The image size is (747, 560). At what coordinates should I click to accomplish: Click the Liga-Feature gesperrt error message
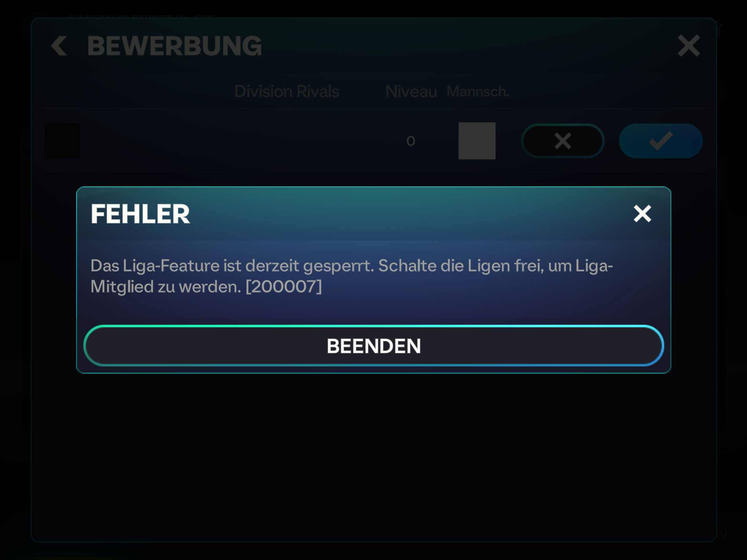352,276
